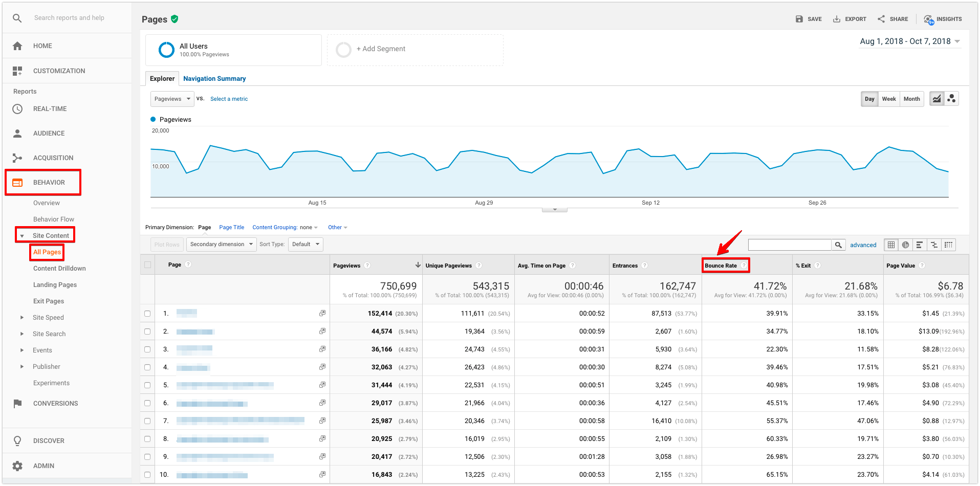980x486 pixels.
Task: Switch to motion chart icon
Action: click(951, 99)
